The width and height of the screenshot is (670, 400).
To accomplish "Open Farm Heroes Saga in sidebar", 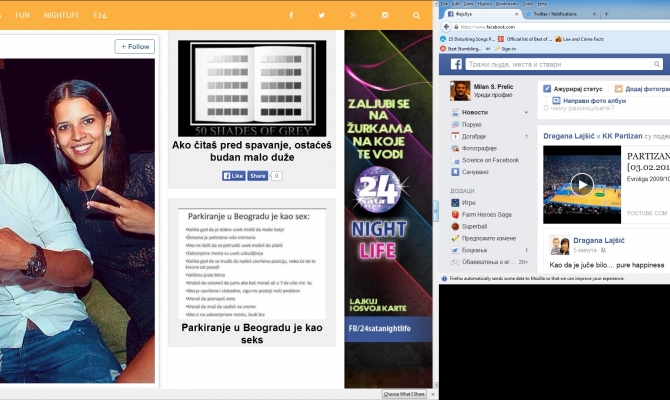I will coord(486,213).
